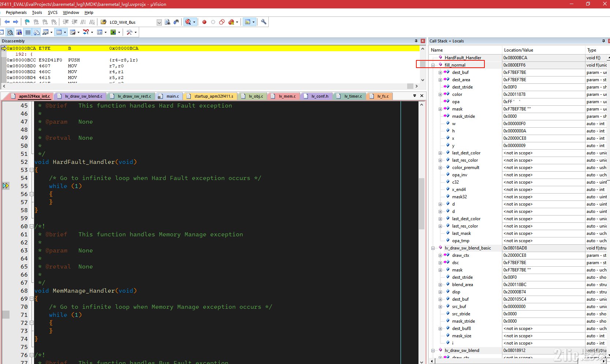Screen dimensions: 610x364
Task: Open the Window menu
Action: (71, 12)
